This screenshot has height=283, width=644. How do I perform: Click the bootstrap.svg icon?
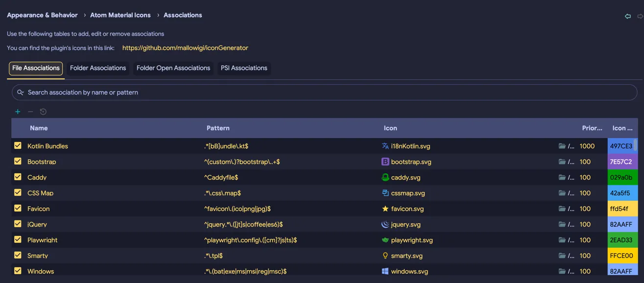385,162
